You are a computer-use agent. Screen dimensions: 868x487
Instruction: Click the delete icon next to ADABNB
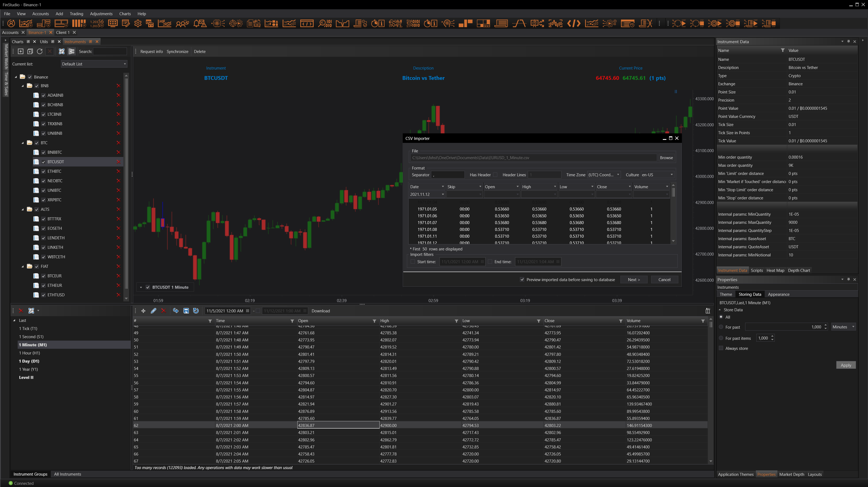118,95
